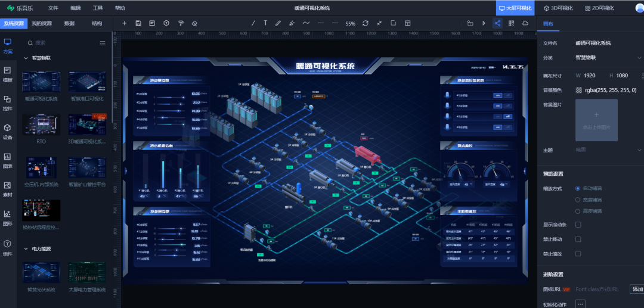Enable the 禁止缩放 checkbox
The width and height of the screenshot is (644, 308).
click(x=578, y=253)
